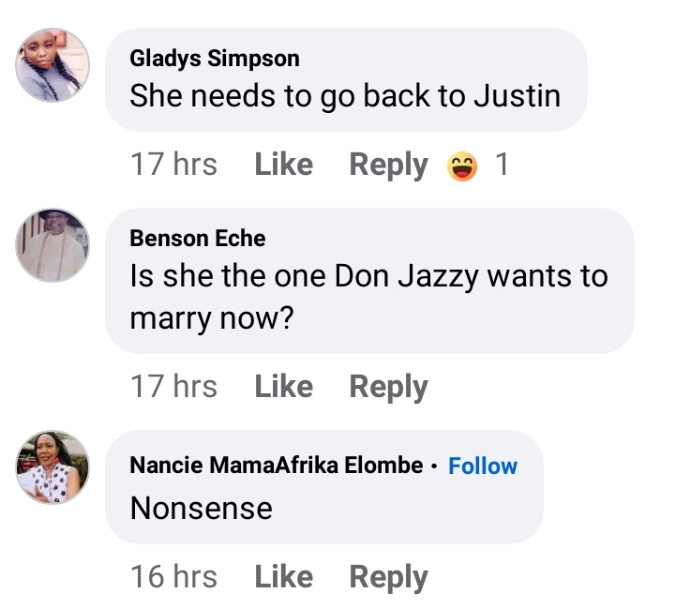The height and width of the screenshot is (604, 675).
Task: Click the reaction count on Gladys's comment
Action: pos(502,165)
